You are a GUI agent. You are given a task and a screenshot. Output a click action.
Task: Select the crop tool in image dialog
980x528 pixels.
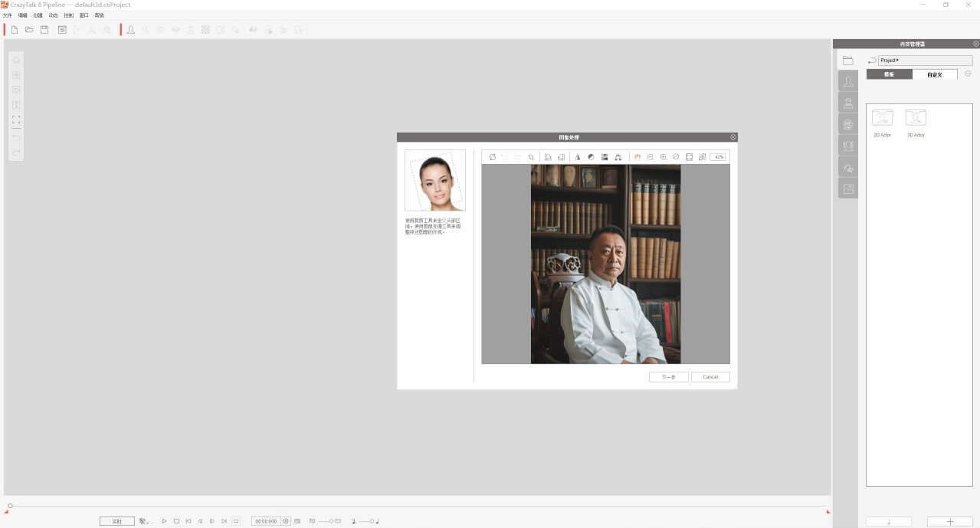pos(531,157)
